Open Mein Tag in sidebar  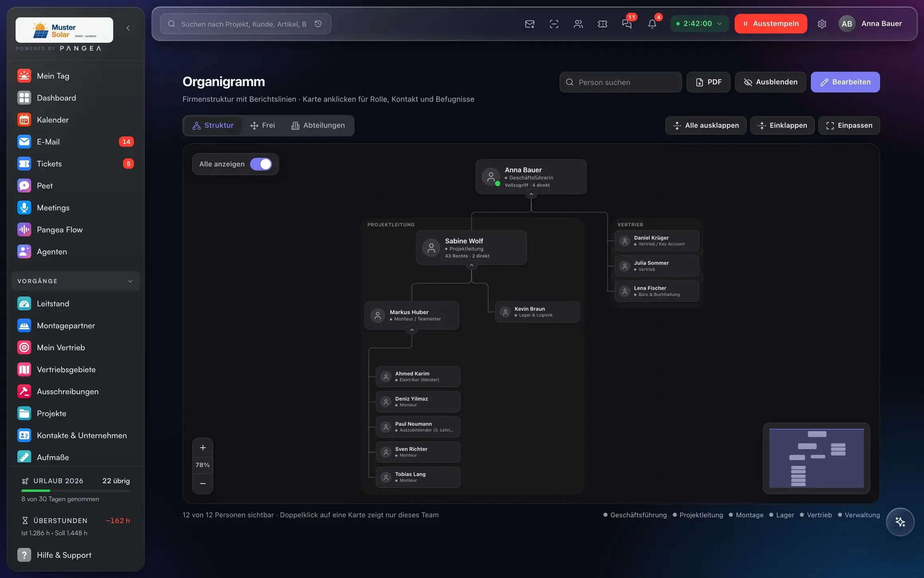tap(76, 76)
